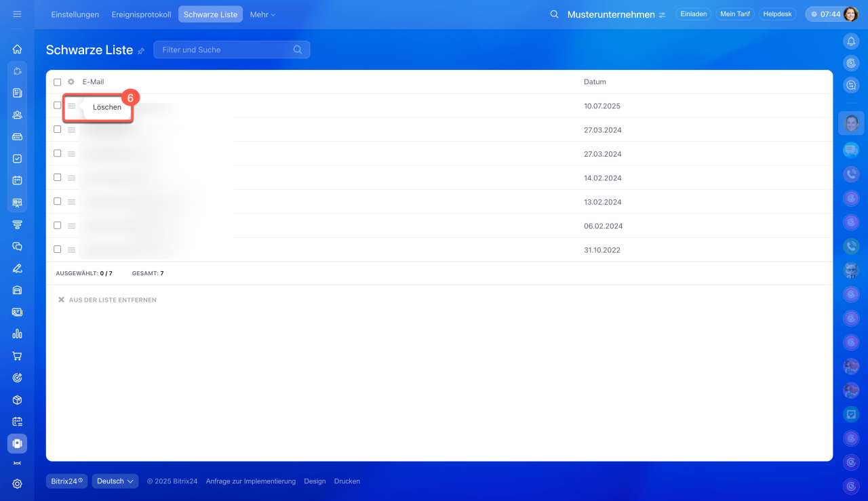868x501 pixels.
Task: Open row menu for entry dated 31.10.2022
Action: point(71,250)
